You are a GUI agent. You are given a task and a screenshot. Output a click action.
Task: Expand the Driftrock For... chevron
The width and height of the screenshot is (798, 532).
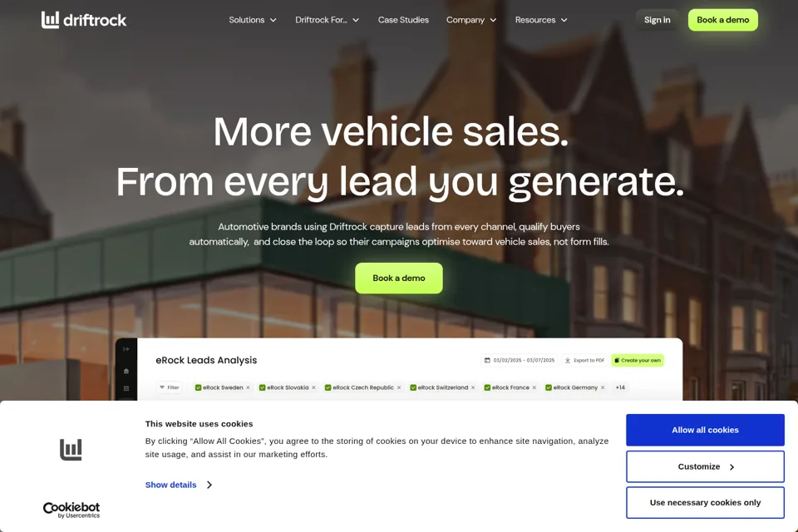coord(356,20)
